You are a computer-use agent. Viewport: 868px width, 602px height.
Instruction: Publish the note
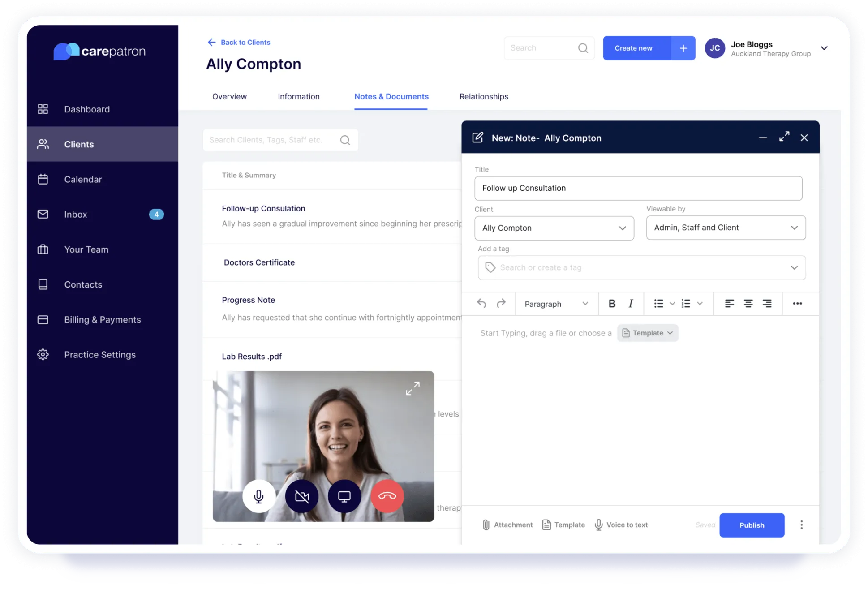pos(752,525)
